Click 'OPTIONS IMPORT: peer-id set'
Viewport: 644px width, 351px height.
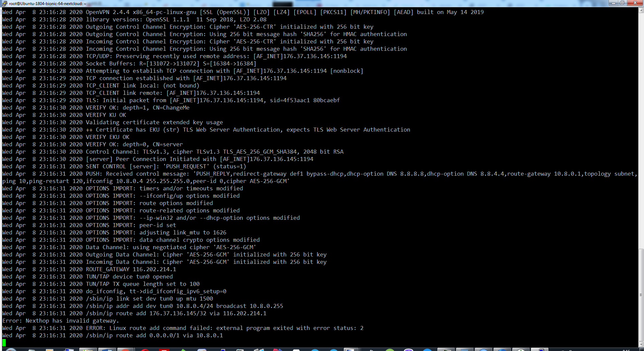pos(131,225)
